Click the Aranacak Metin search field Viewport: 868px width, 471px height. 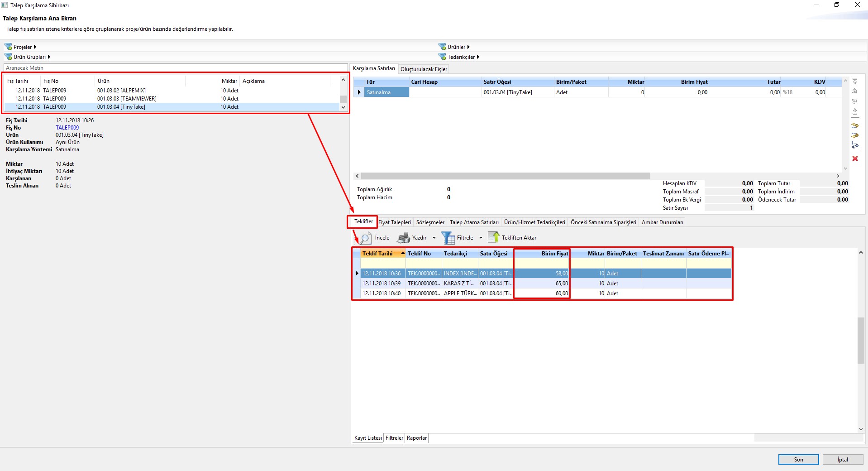tap(176, 68)
